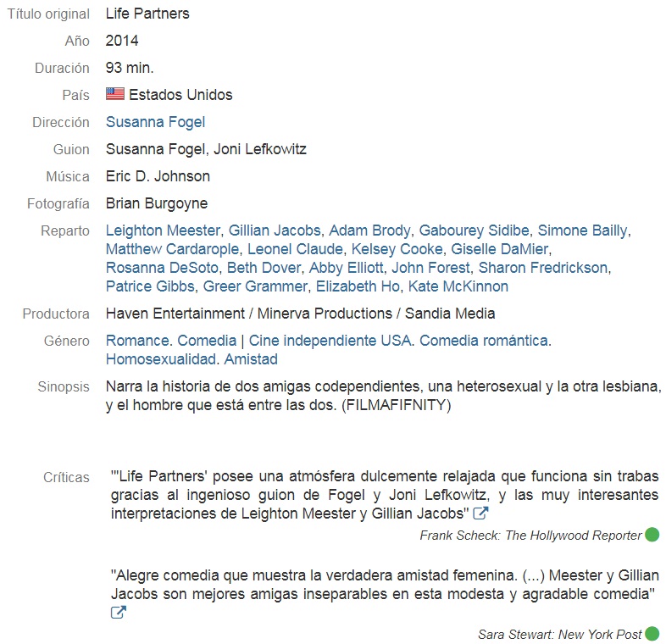The width and height of the screenshot is (666, 644).
Task: Open Leighton Meester cast link
Action: pos(163,230)
